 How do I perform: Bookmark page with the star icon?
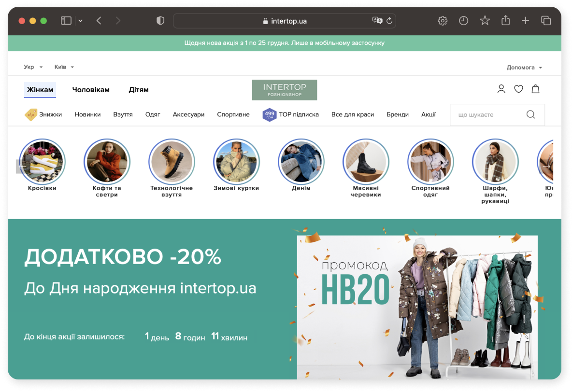485,20
